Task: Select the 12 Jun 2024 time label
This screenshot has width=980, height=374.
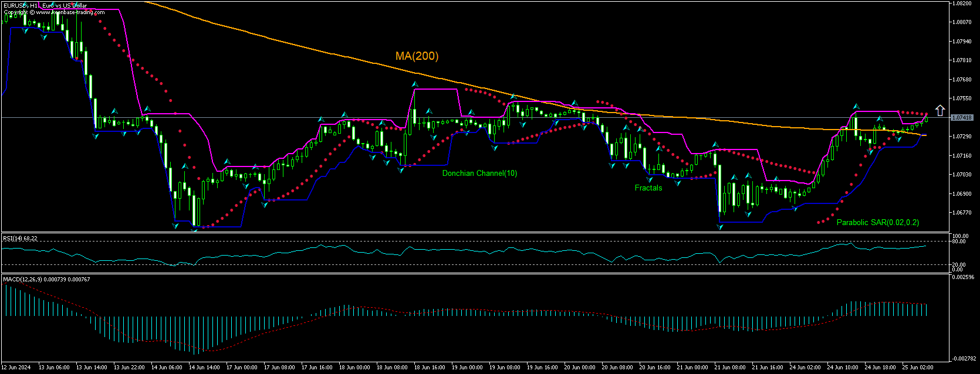Action: pos(17,368)
